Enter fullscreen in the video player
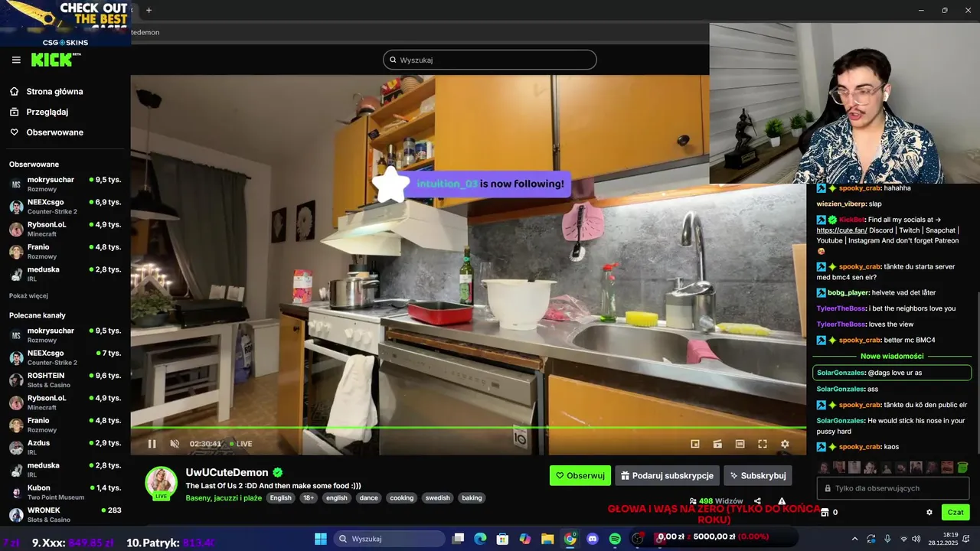The image size is (980, 551). (763, 444)
